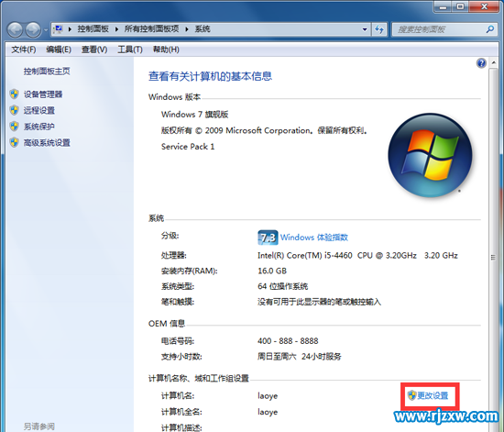Click the pen and touch value text
Screen dimensions: 504x432
(x=319, y=302)
